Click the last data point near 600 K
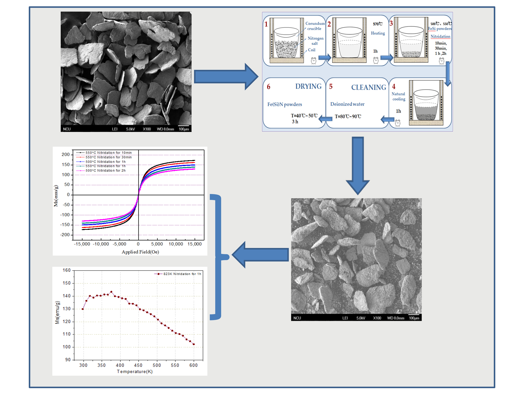 (x=194, y=344)
